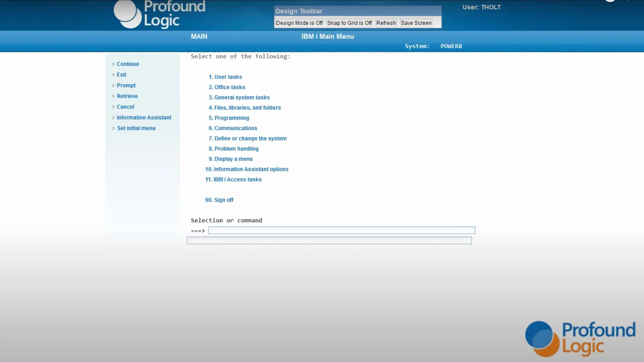
Task: Open Files, libraries, and folders option
Action: [x=245, y=108]
